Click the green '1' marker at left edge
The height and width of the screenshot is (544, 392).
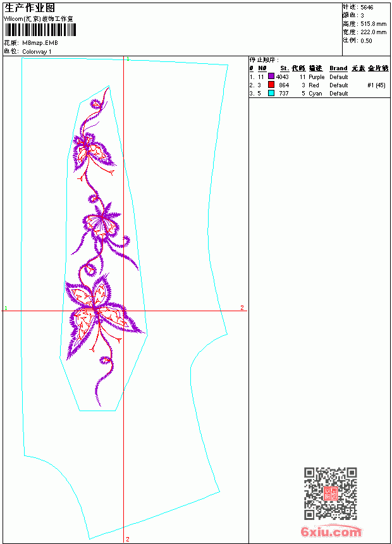coord(6,308)
